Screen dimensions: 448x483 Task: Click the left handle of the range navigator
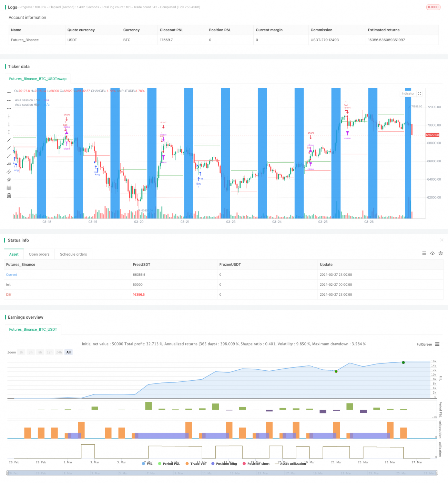[8, 473]
